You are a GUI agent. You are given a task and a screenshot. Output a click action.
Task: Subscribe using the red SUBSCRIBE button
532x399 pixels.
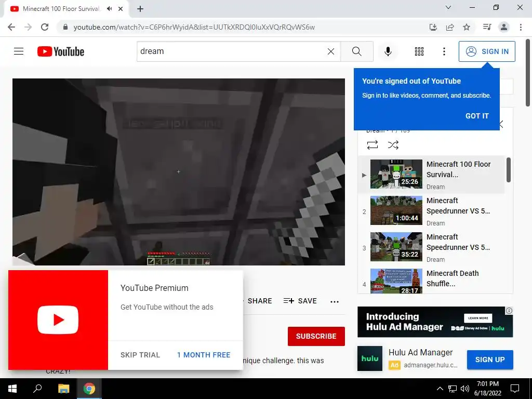(x=316, y=336)
